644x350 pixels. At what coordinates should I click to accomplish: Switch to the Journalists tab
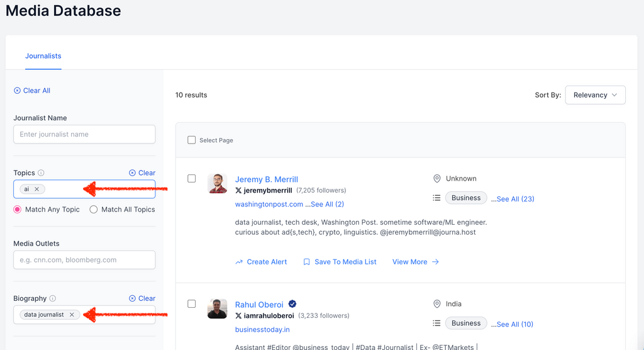(43, 56)
